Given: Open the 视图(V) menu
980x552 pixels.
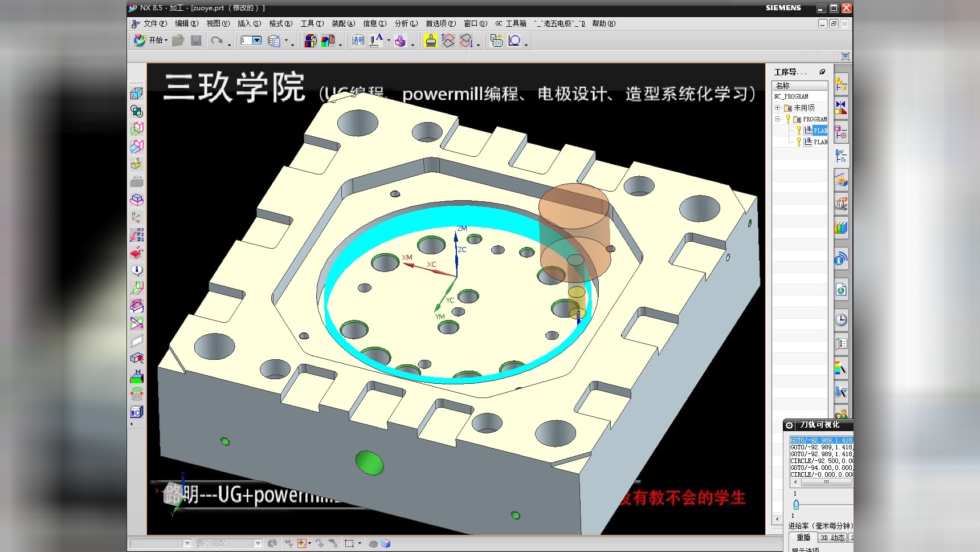Looking at the screenshot, I should 218,23.
